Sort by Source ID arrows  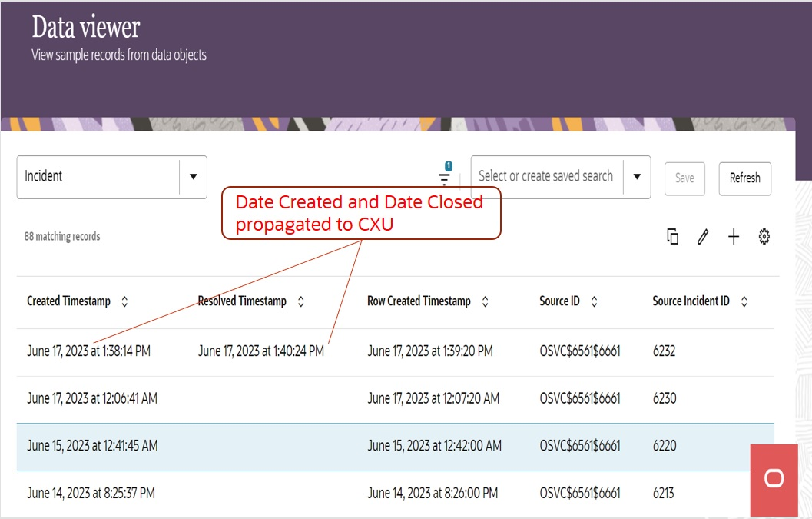(595, 301)
